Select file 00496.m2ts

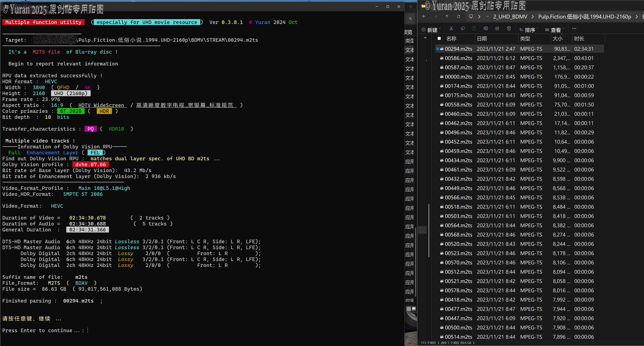458,133
